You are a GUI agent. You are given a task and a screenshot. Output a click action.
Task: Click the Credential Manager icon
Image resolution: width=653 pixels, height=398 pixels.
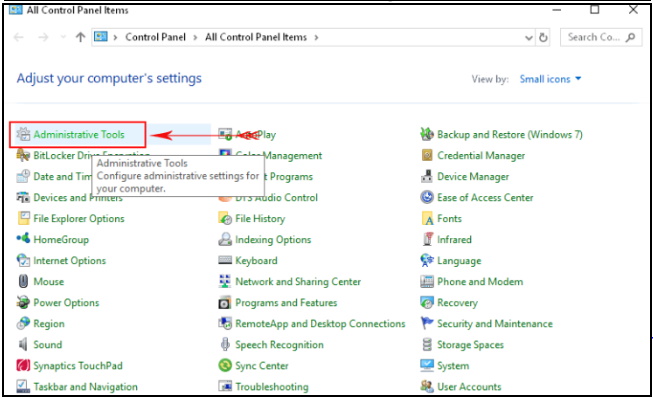point(427,155)
